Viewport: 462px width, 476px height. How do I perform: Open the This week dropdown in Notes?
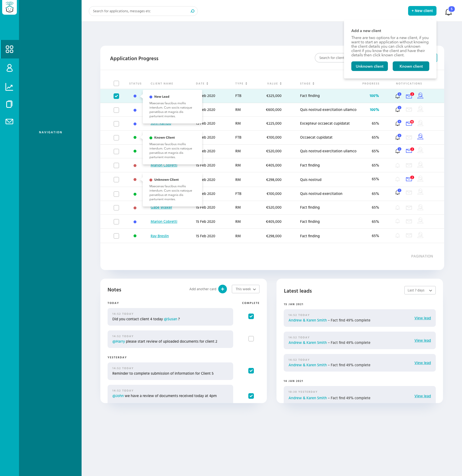[245, 289]
